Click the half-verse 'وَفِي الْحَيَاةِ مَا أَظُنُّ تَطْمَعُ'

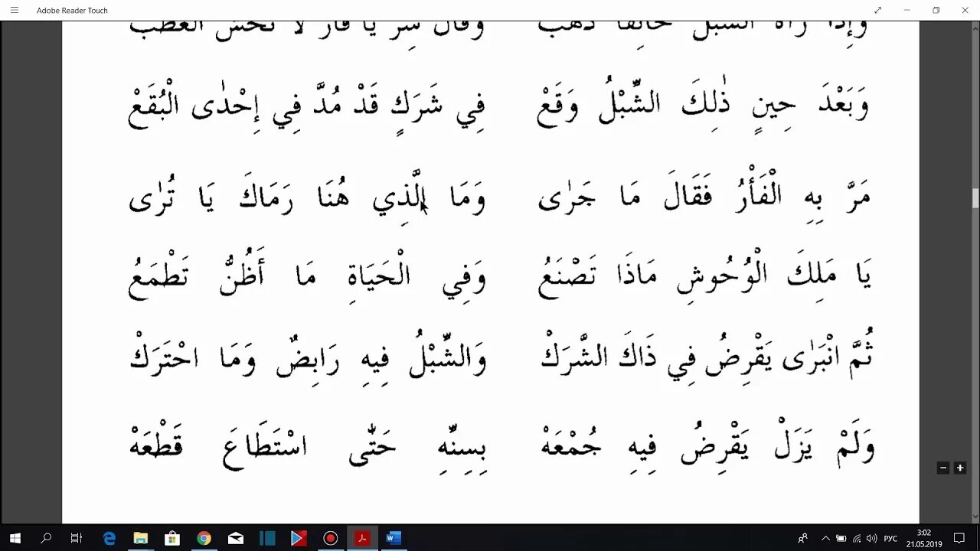tap(308, 277)
